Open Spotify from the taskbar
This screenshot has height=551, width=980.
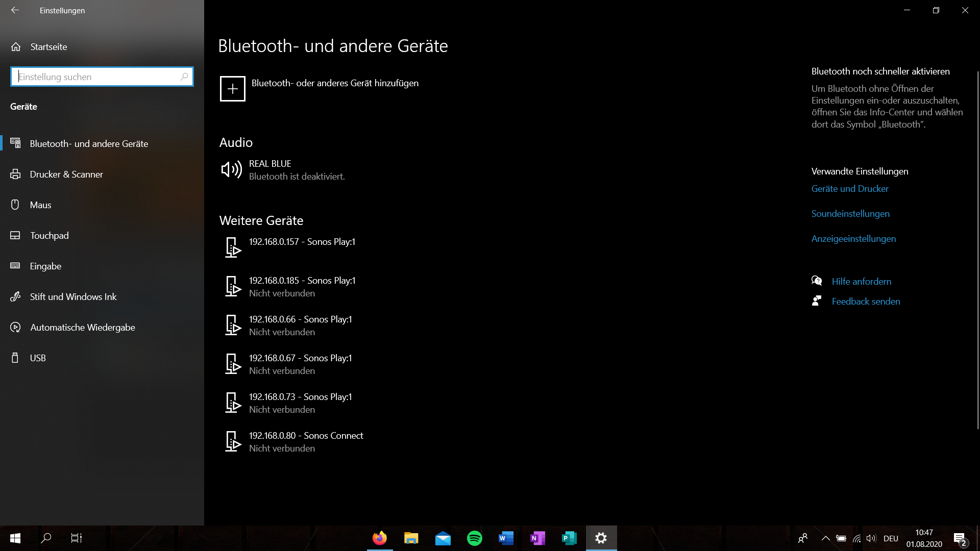click(x=474, y=538)
